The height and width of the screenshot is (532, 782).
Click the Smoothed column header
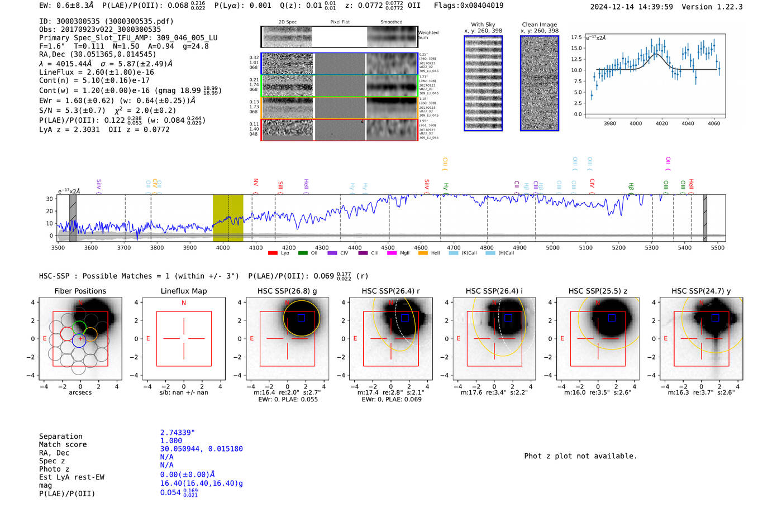click(391, 22)
